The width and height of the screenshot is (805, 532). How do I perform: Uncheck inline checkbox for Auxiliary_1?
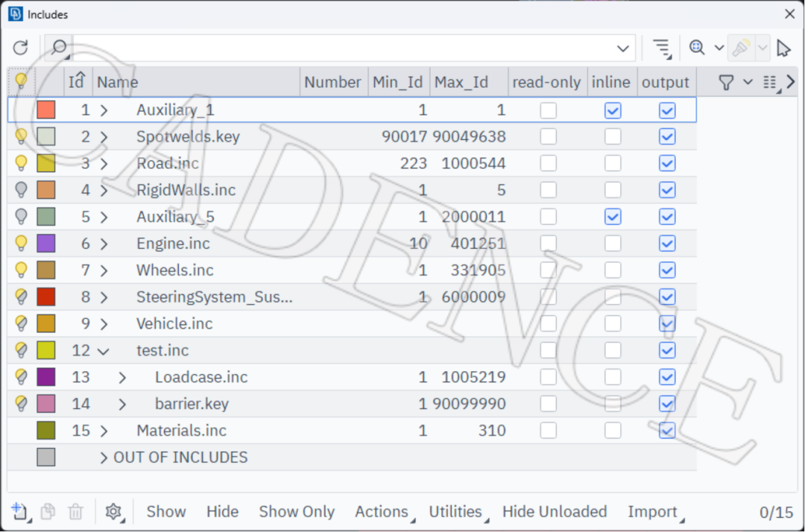(613, 110)
